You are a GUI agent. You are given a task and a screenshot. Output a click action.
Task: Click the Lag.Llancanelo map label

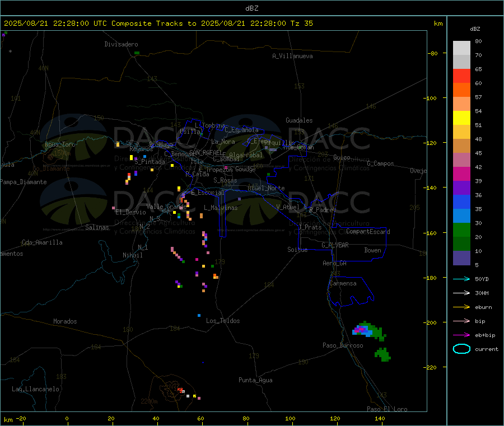click(35, 389)
